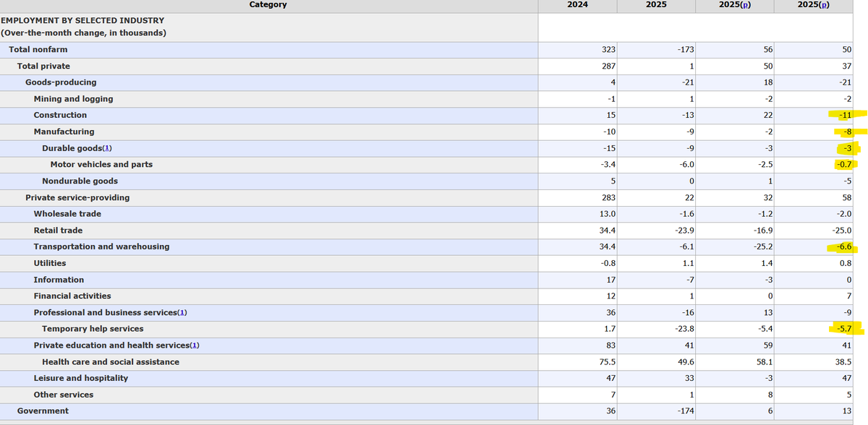The height and width of the screenshot is (425, 868).
Task: Select highlighted Construction value -11
Action: point(845,115)
